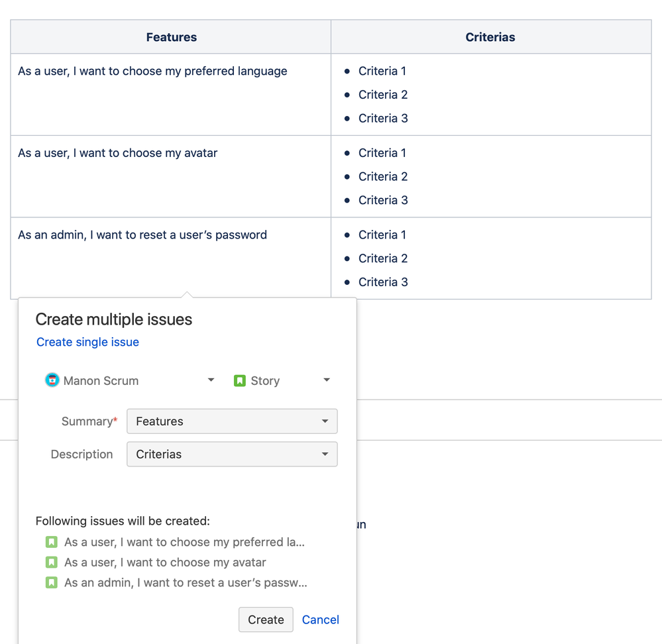Click Criteria 2 in the avatar row
Screen dimensions: 662x644
383,176
